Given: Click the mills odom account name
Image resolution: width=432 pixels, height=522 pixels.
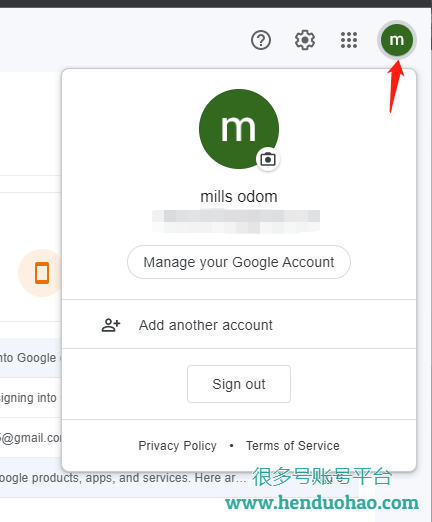Looking at the screenshot, I should click(x=239, y=197).
